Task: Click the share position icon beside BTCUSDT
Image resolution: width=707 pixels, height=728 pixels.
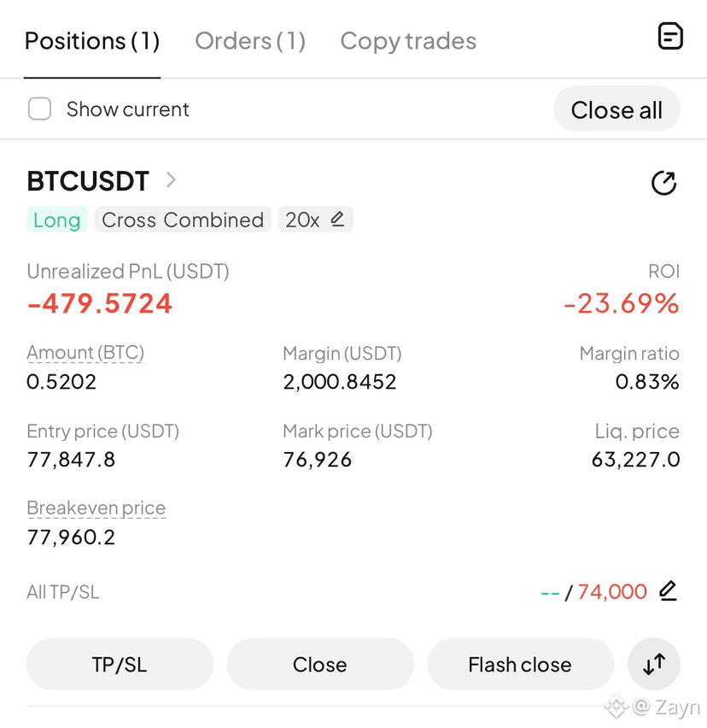Action: 663,183
